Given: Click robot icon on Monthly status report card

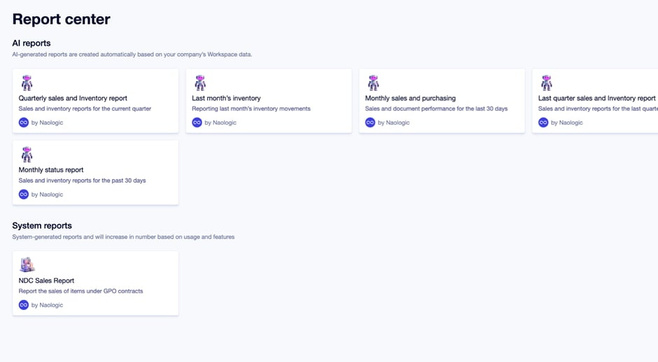Looking at the screenshot, I should coord(27,155).
